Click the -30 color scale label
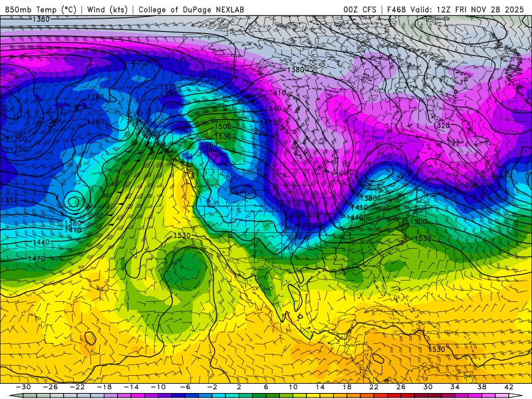This screenshot has height=399, width=532. pyautogui.click(x=23, y=387)
